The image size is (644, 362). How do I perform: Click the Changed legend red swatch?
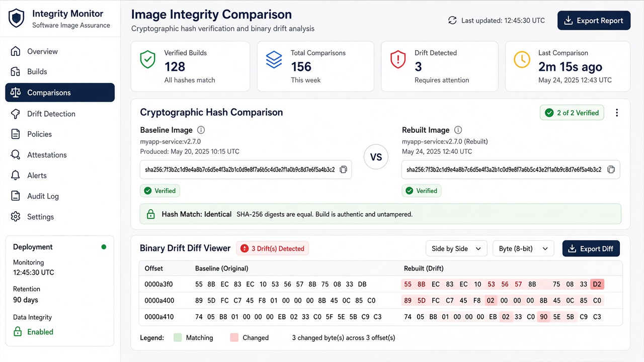(x=234, y=337)
